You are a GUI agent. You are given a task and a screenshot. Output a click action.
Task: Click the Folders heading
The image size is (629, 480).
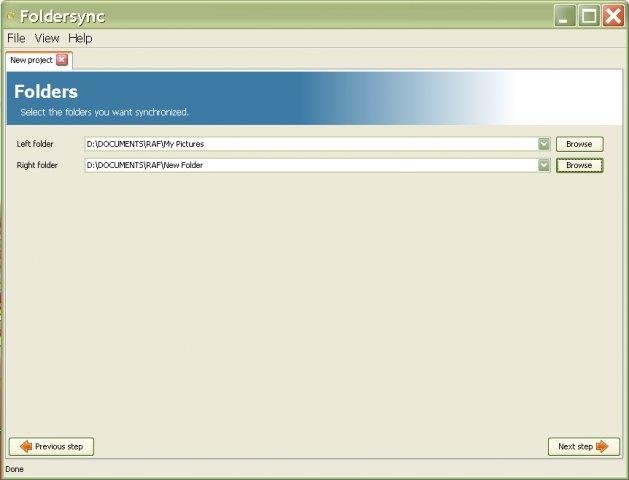[x=46, y=91]
